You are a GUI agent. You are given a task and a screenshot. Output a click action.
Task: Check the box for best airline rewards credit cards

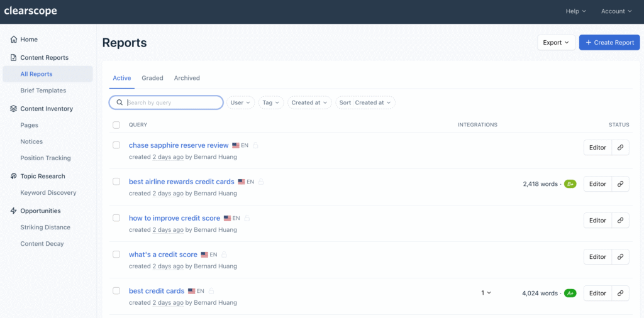[116, 182]
